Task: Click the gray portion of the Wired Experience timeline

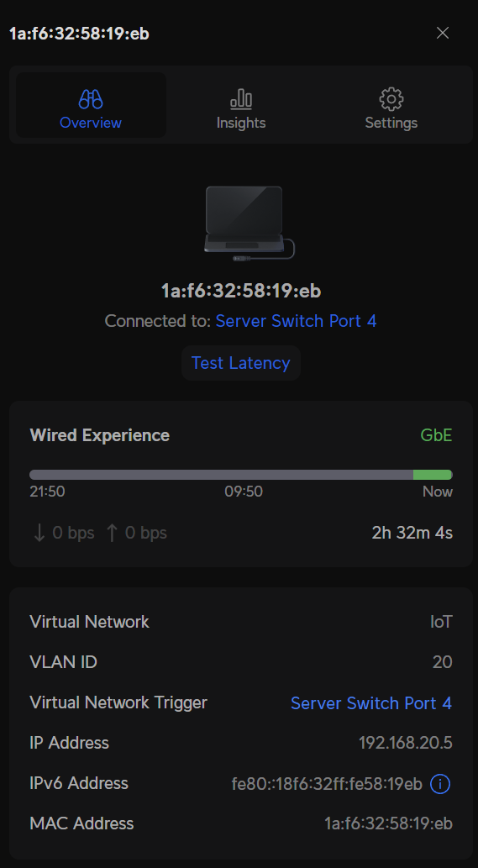Action: pos(221,475)
